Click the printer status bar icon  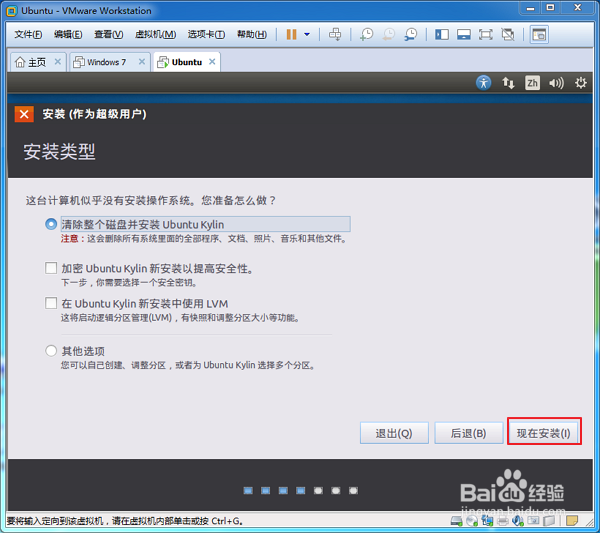(503, 521)
